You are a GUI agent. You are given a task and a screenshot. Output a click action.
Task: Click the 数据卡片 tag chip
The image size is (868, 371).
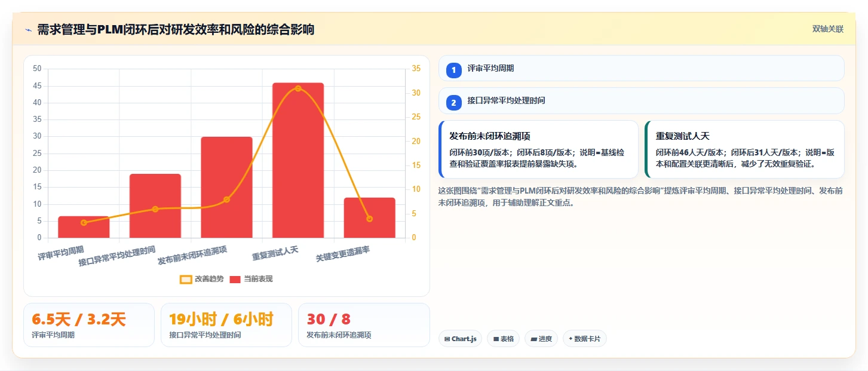click(584, 339)
